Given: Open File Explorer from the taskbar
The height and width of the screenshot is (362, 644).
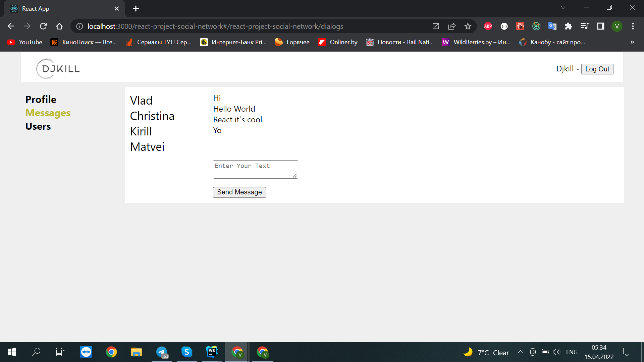Looking at the screenshot, I should tap(137, 352).
